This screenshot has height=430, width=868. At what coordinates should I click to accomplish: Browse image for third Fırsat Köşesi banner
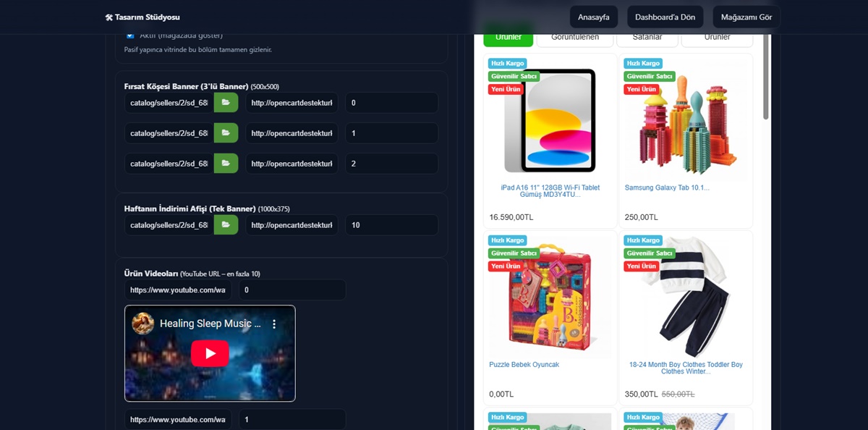[226, 164]
